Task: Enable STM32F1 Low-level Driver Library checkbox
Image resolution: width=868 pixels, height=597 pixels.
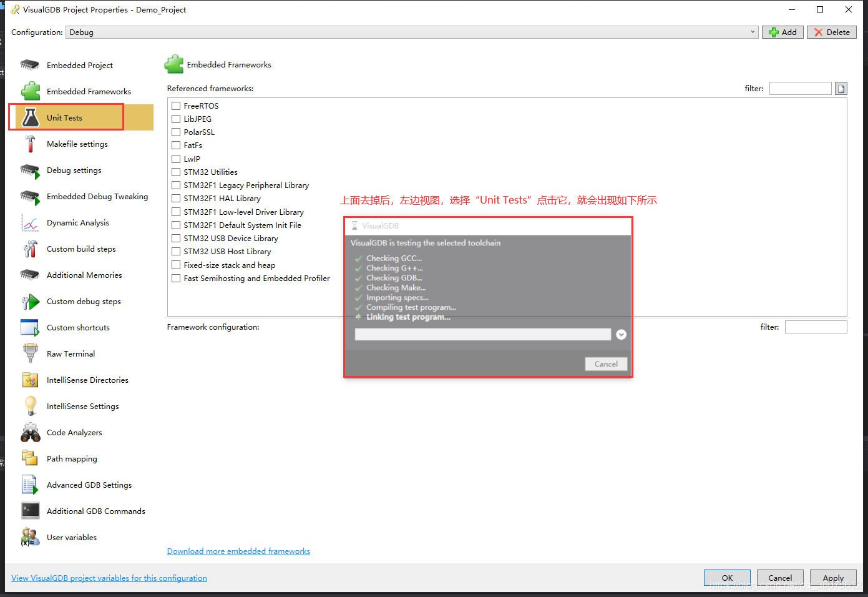Action: coord(176,212)
